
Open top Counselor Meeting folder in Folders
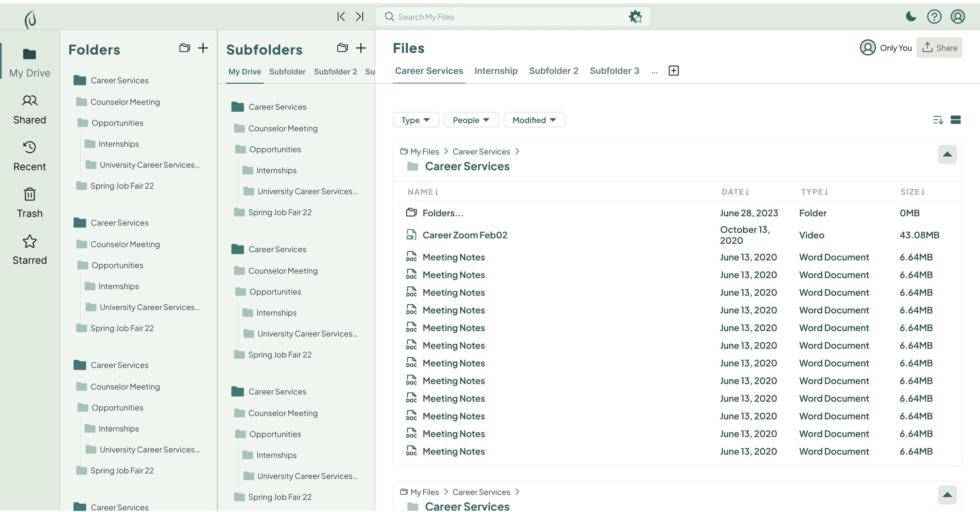[118, 102]
